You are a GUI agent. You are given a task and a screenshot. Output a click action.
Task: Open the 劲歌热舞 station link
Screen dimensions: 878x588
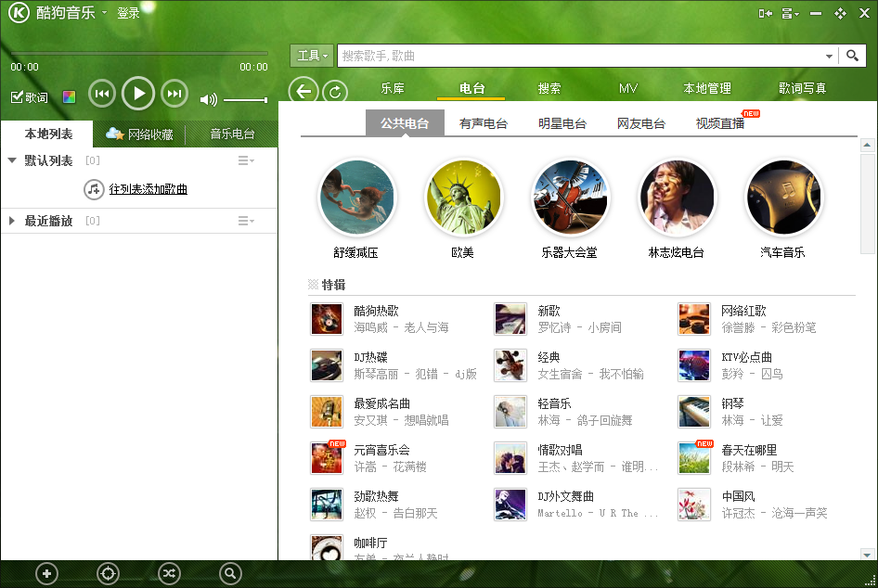click(x=376, y=496)
